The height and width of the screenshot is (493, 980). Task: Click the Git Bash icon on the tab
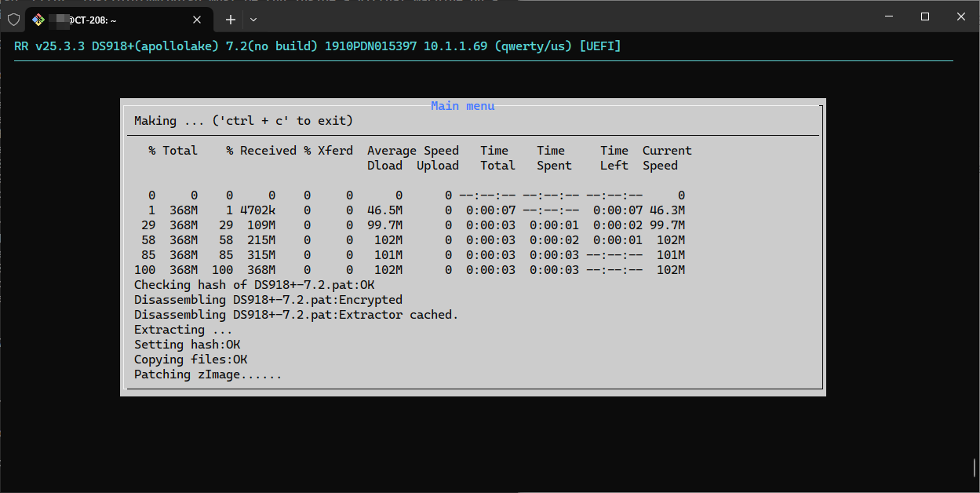point(38,19)
